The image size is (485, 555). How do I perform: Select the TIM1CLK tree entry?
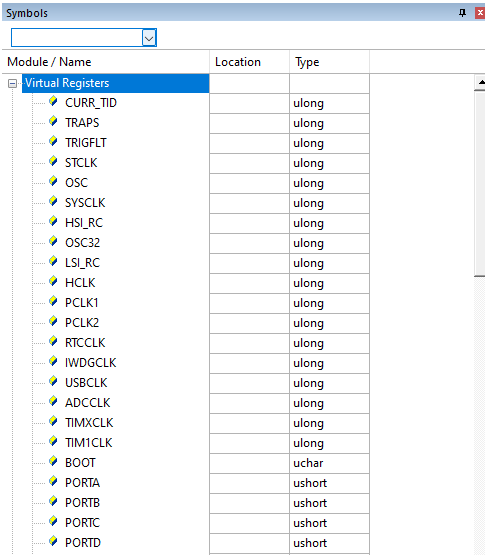tap(89, 443)
